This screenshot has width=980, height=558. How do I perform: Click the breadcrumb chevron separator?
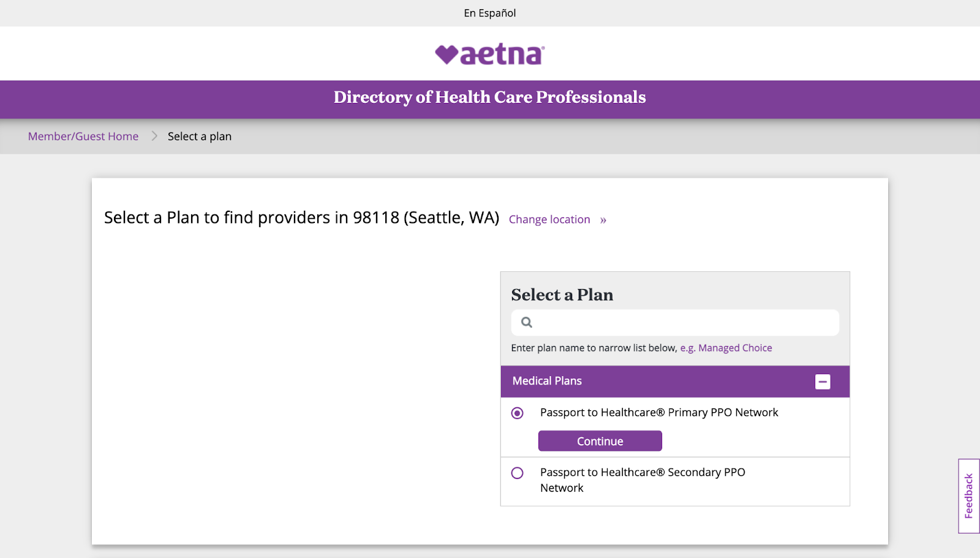pos(154,136)
